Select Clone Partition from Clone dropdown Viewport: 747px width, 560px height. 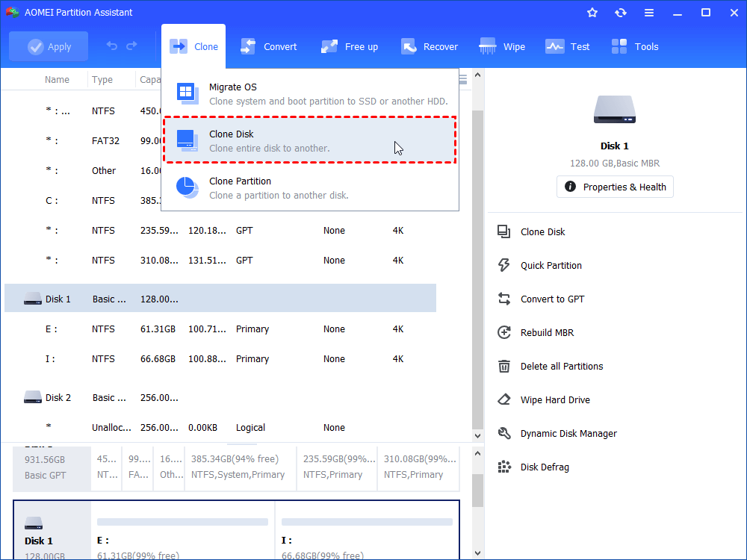coord(310,187)
